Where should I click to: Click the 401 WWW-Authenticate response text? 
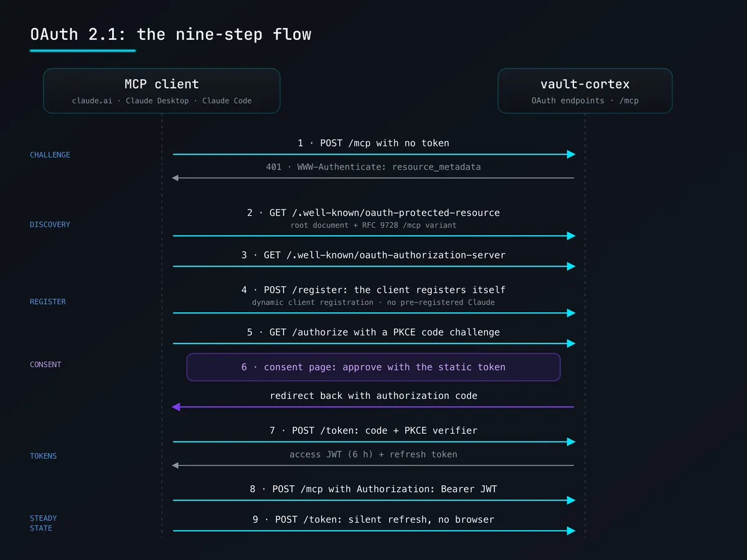(374, 167)
